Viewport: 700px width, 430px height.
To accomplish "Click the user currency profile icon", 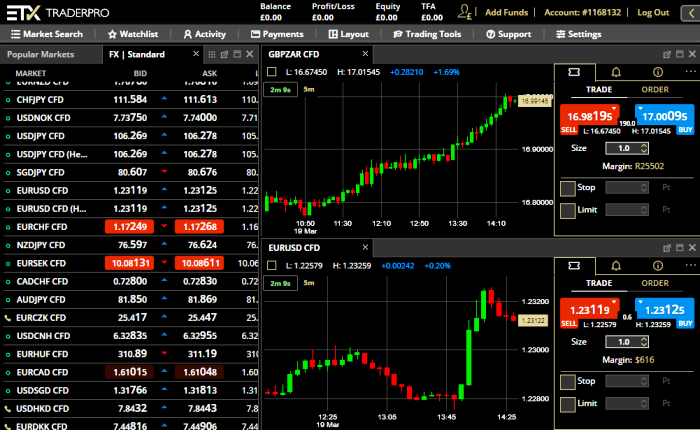I will 465,12.
